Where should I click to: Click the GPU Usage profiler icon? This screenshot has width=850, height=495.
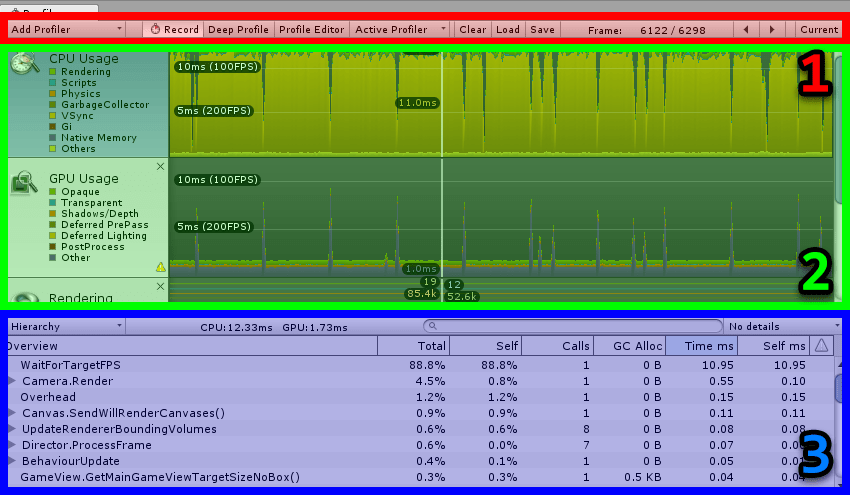point(25,181)
